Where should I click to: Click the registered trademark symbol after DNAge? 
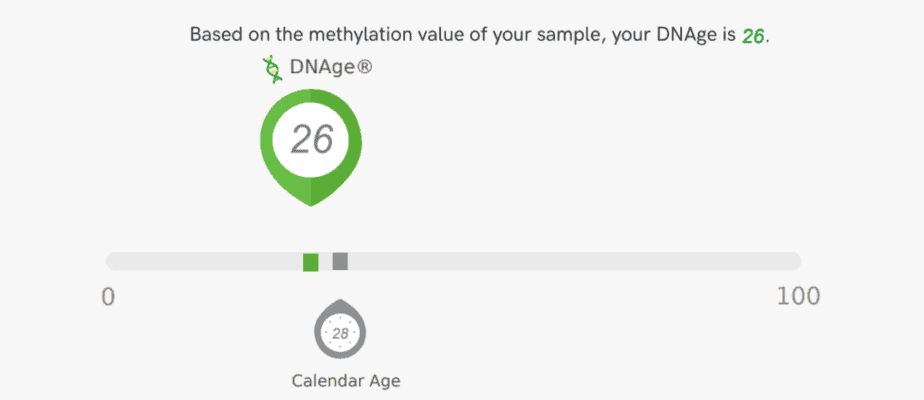coord(364,68)
